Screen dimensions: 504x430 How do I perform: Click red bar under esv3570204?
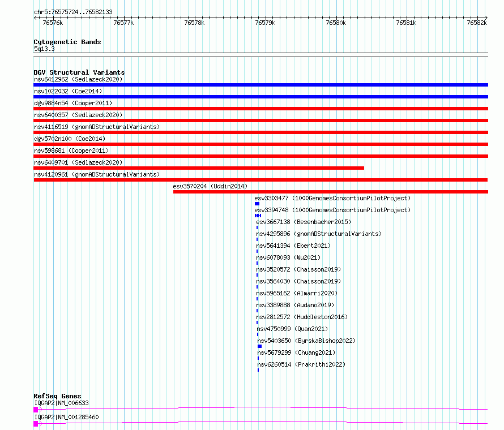pyautogui.click(x=331, y=192)
